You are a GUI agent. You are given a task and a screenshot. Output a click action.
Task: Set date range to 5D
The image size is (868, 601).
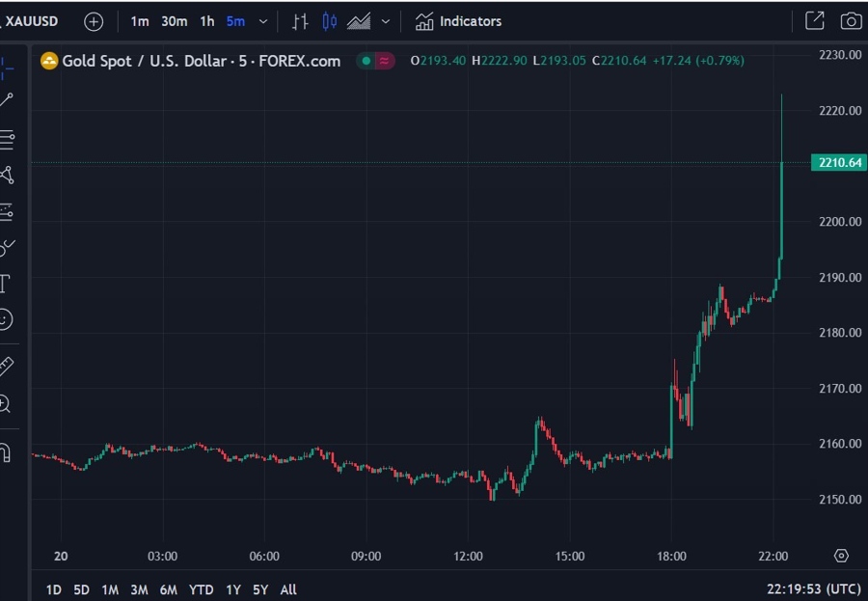click(x=81, y=590)
